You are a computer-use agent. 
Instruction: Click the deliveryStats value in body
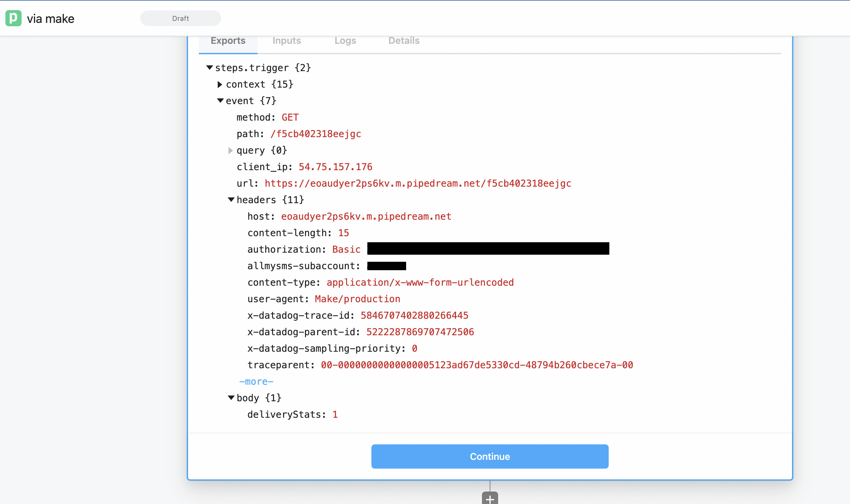coord(335,414)
